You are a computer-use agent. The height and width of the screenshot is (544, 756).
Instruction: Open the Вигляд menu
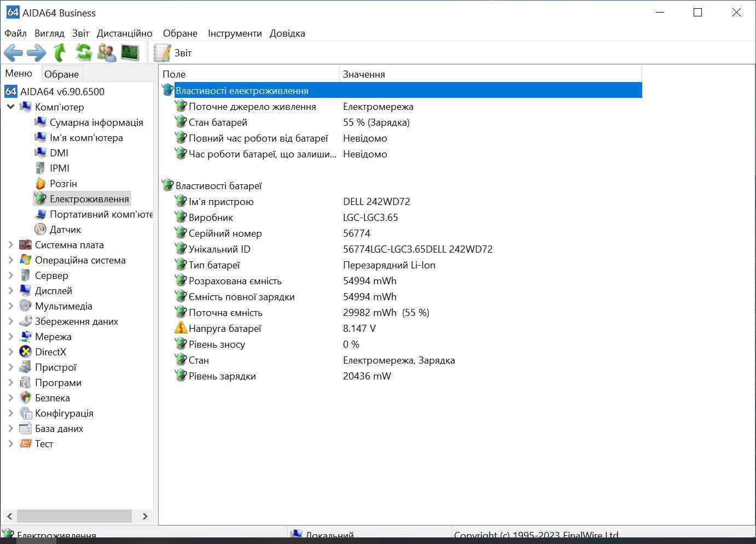[x=49, y=33]
